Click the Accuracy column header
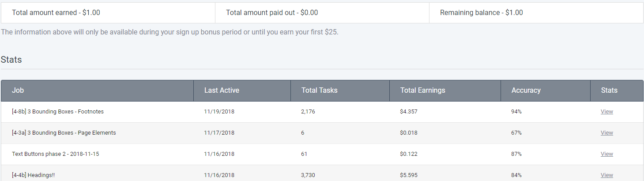Viewport: 644px width, 181px height. pyautogui.click(x=526, y=90)
